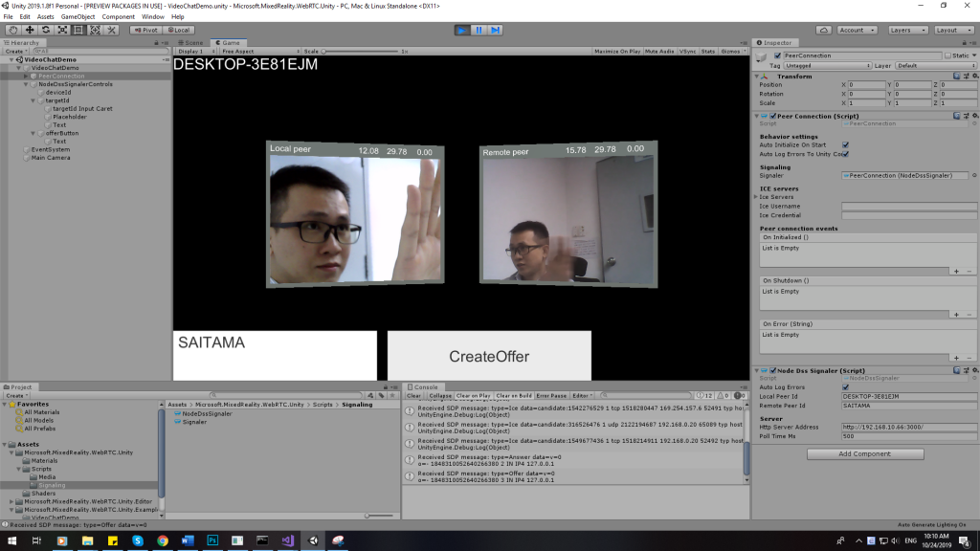Select the Move tool
This screenshot has height=551, width=980.
[30, 30]
